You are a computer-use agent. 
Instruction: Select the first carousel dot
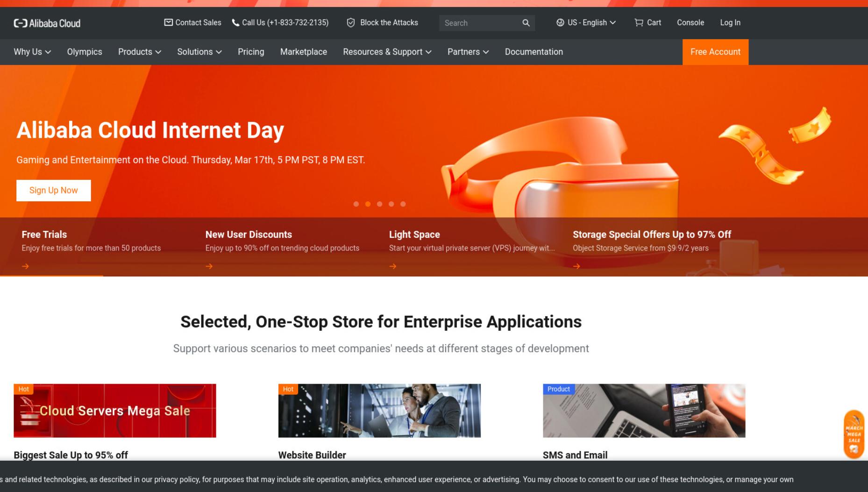(x=356, y=204)
